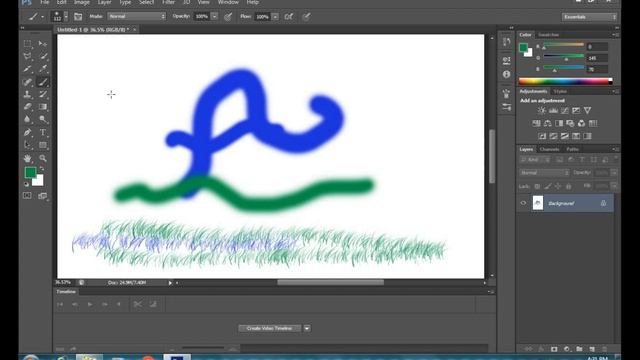
Task: Open the Flow slider dropdown arrow
Action: point(275,17)
